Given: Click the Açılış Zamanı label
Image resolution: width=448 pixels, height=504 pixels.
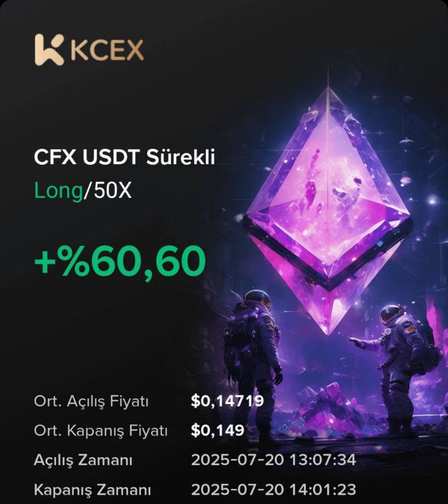Looking at the screenshot, I should pos(83,460).
